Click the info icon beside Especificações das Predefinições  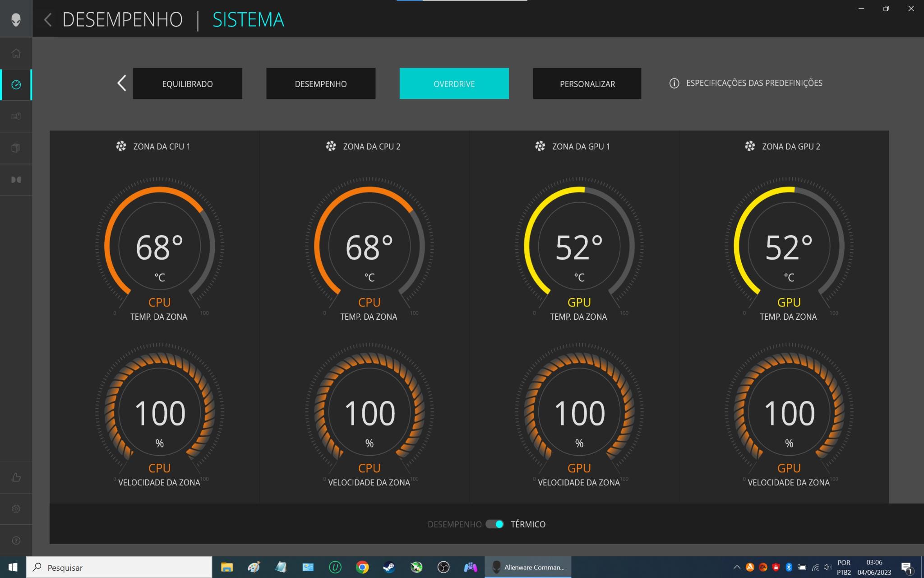click(674, 84)
